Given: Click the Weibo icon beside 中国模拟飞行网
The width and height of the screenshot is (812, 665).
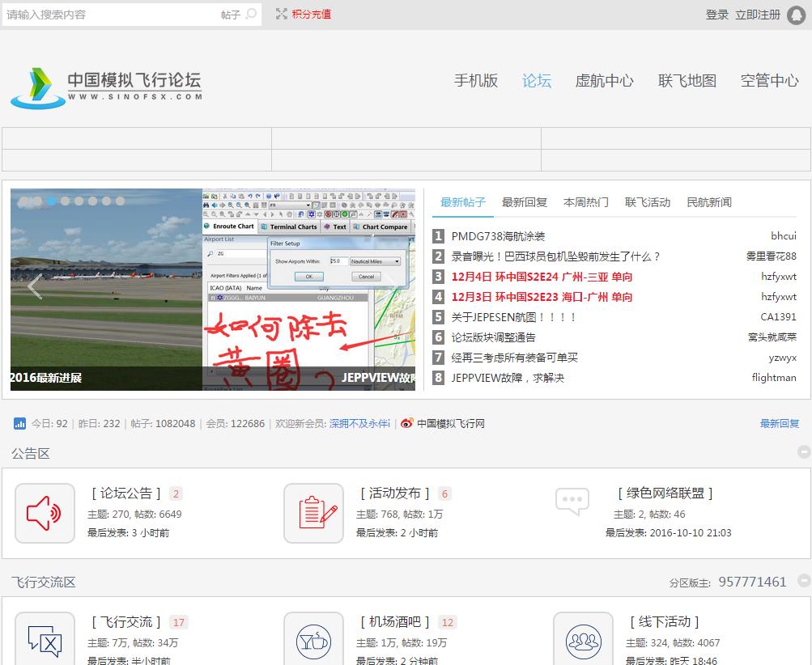Looking at the screenshot, I should pyautogui.click(x=407, y=423).
